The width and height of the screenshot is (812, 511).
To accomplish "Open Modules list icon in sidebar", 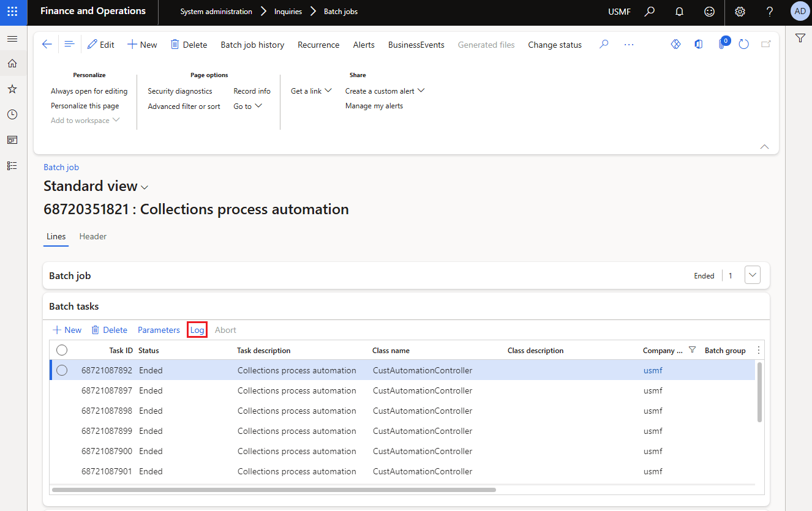I will click(x=12, y=166).
